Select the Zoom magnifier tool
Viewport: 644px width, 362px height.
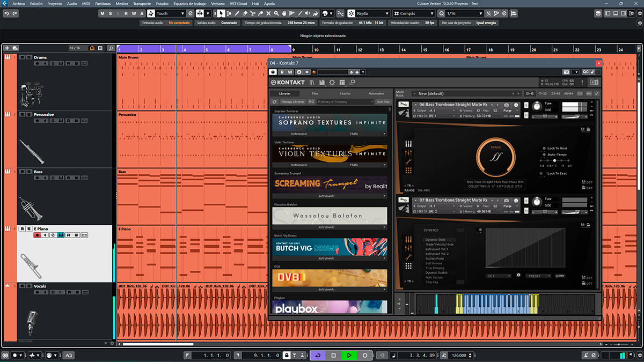point(277,13)
